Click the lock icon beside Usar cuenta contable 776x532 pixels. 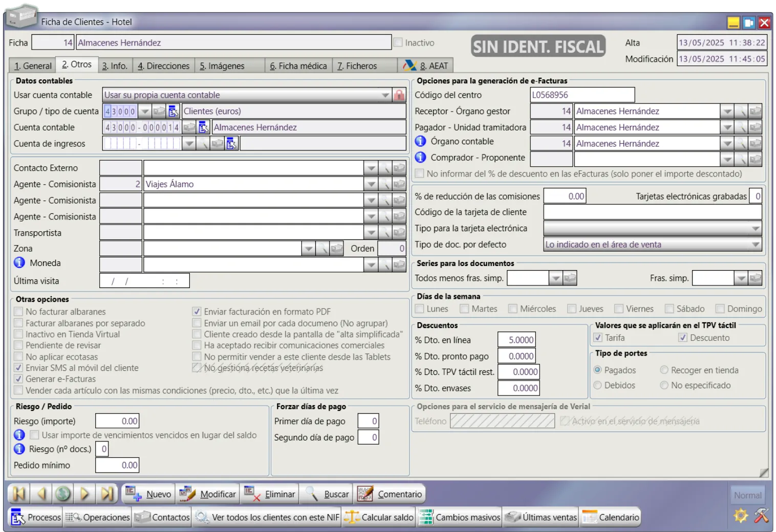coord(399,95)
